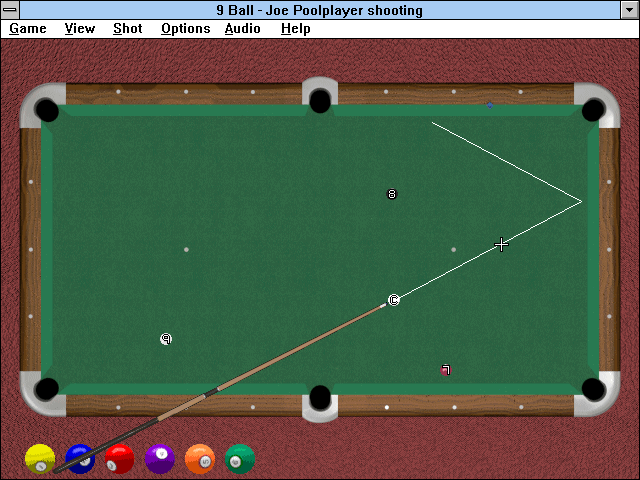The image size is (640, 480).
Task: Open the Game menu
Action: click(28, 29)
